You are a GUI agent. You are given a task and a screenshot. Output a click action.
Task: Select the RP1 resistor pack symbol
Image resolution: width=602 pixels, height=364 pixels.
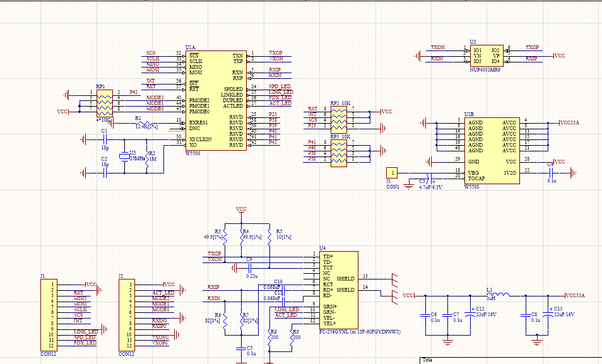pyautogui.click(x=104, y=103)
